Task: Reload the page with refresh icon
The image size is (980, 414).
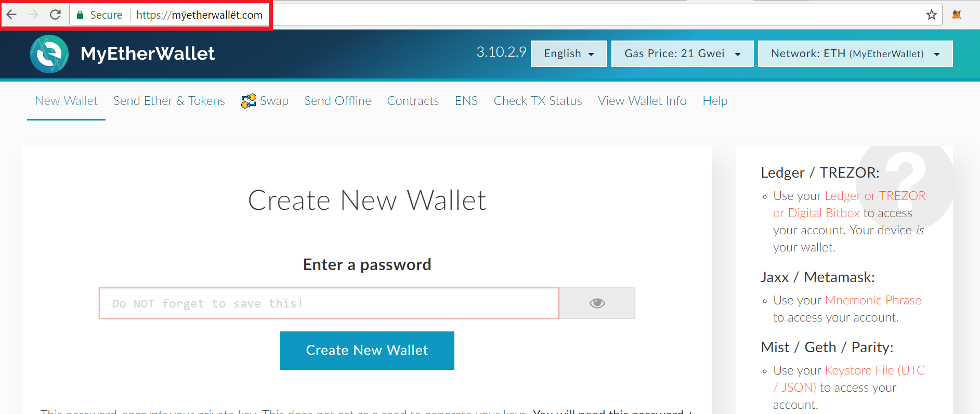Action: tap(55, 15)
